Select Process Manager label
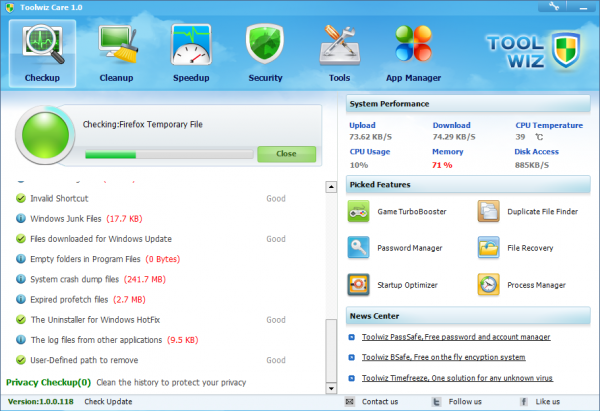This screenshot has width=600, height=411. [536, 285]
